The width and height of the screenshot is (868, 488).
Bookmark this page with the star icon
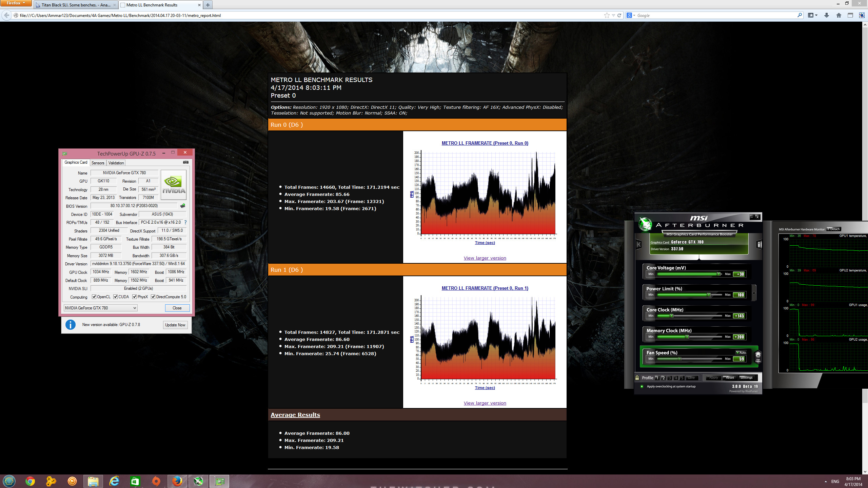tap(607, 15)
